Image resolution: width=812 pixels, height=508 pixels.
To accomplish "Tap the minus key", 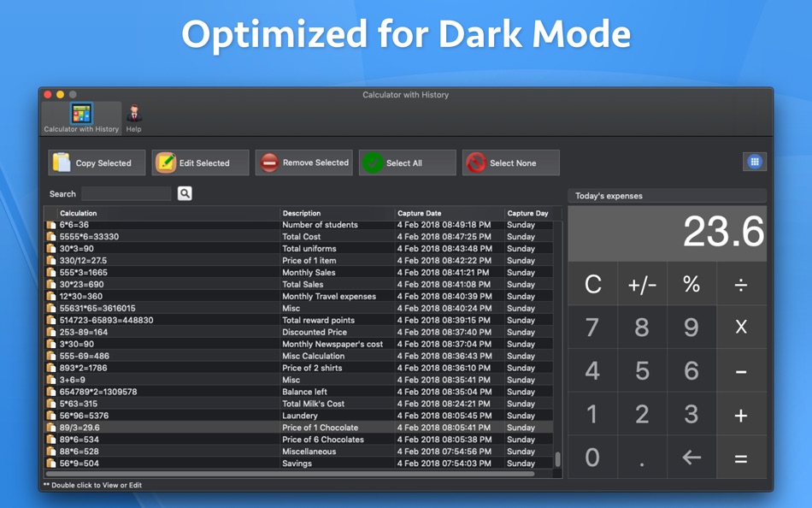I will click(x=741, y=370).
